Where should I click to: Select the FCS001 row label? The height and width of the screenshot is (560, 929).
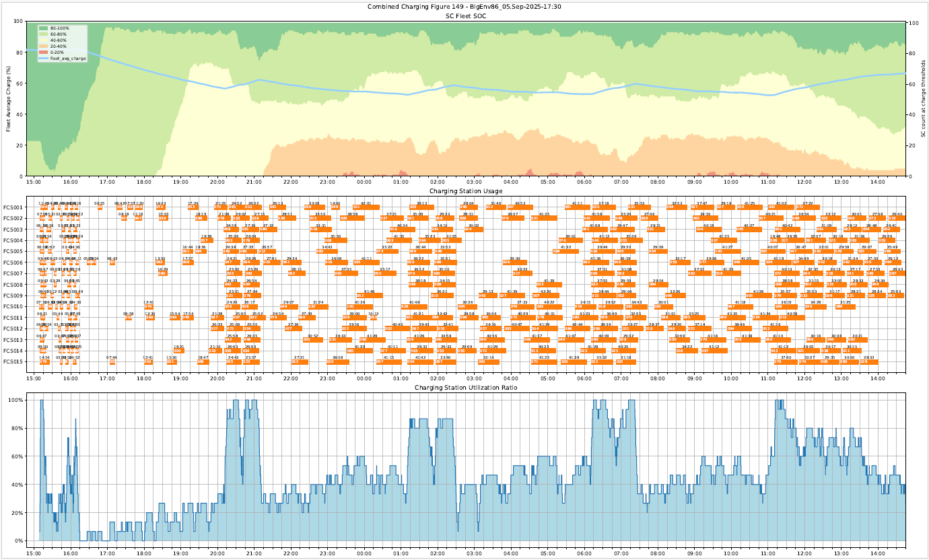(x=13, y=207)
